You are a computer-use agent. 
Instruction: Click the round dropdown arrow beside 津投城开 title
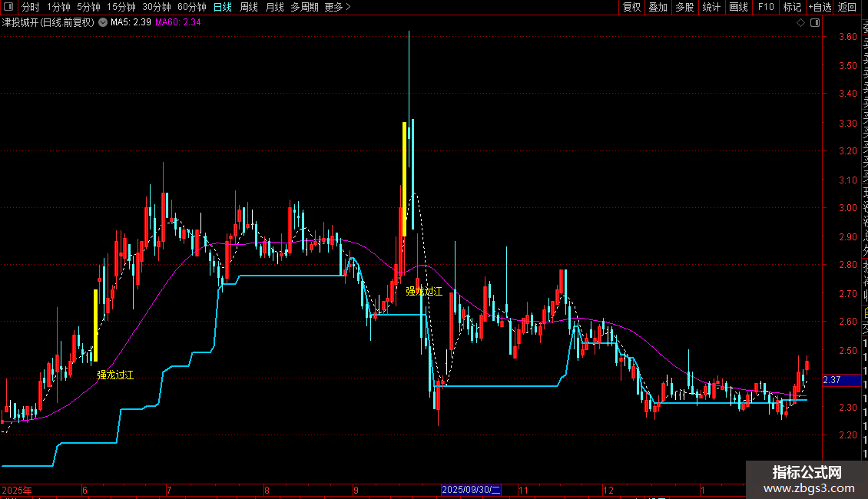click(x=103, y=22)
